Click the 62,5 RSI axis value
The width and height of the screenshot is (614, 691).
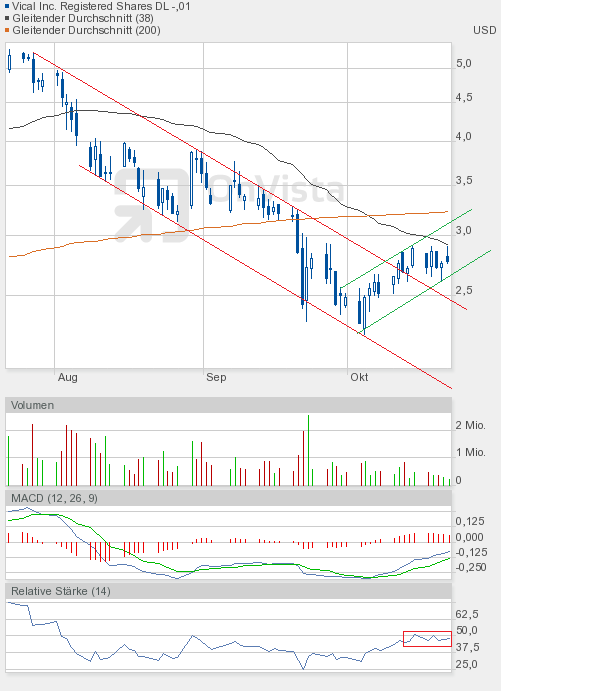(467, 614)
